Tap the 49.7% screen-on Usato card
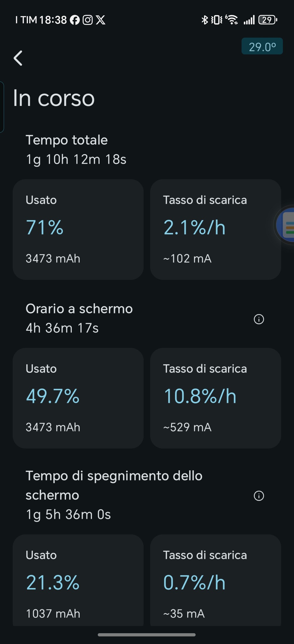This screenshot has width=294, height=644. [78, 398]
